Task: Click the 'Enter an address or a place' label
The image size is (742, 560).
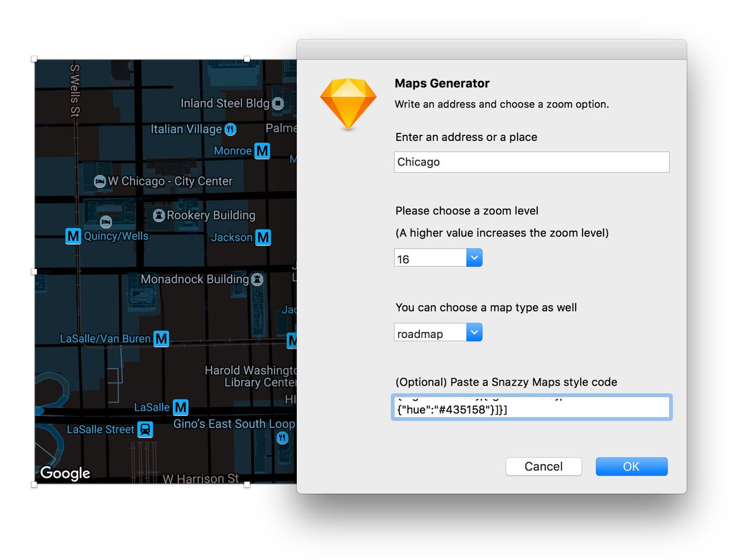Action: [x=466, y=137]
